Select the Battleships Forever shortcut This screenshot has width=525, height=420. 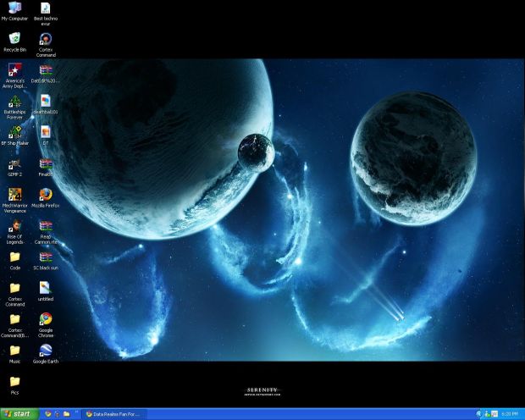click(14, 108)
